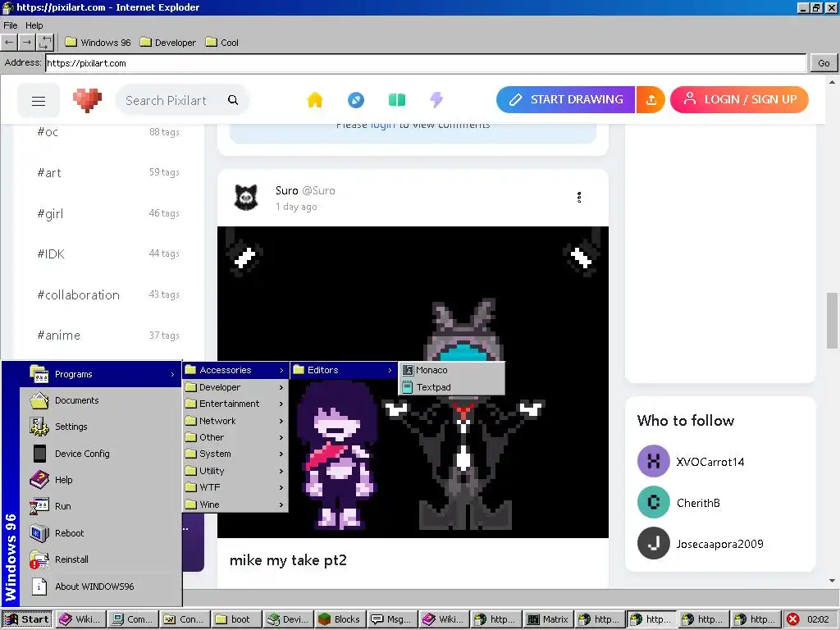The image size is (840, 630).
Task: Open Suro's avatar picture
Action: coord(246,198)
